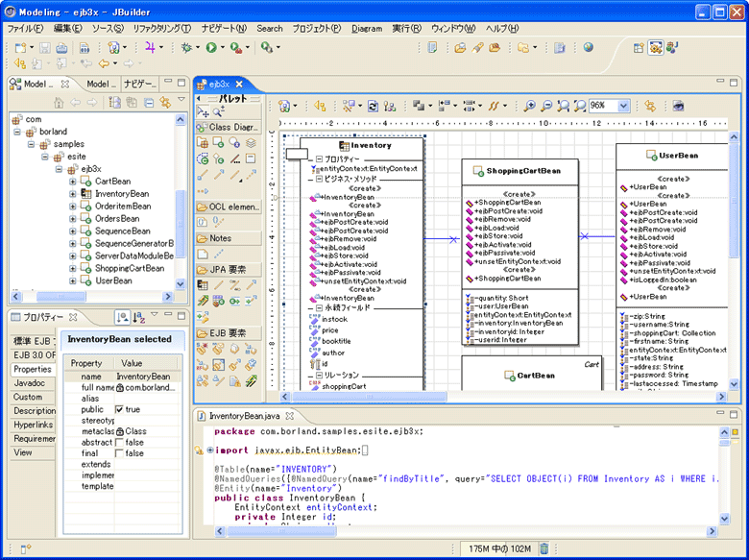
Task: Open the EJB 要素 palette drawer
Action: click(x=229, y=333)
